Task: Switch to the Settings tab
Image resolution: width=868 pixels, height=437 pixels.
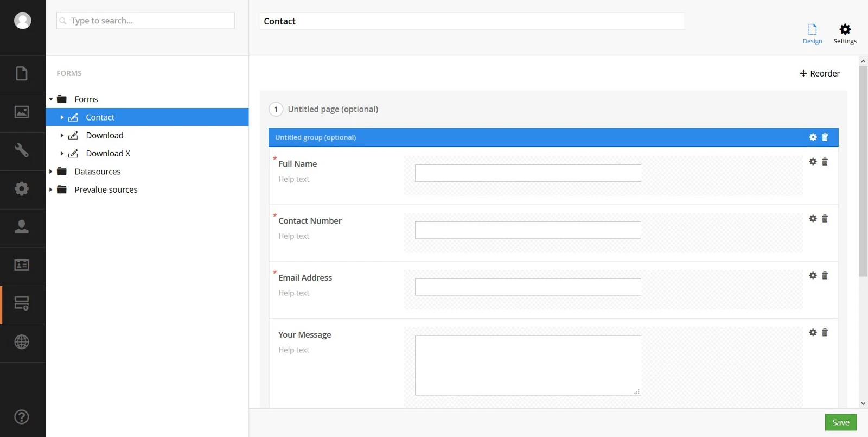Action: (x=845, y=34)
